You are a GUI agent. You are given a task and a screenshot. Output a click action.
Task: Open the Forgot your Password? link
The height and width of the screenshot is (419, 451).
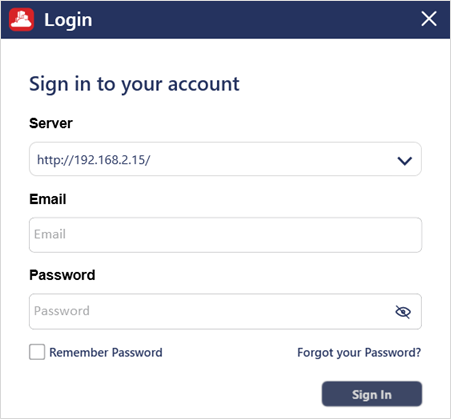(359, 353)
